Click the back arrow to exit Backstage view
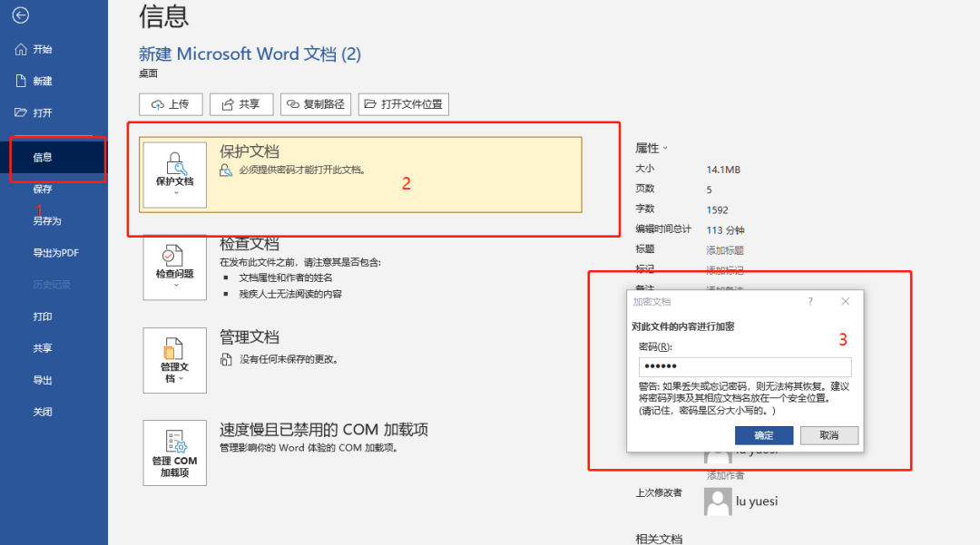The width and height of the screenshot is (980, 545). point(20,15)
